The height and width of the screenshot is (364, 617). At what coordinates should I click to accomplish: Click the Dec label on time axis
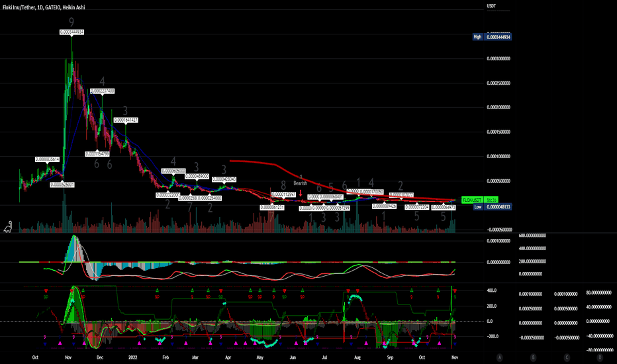click(100, 357)
